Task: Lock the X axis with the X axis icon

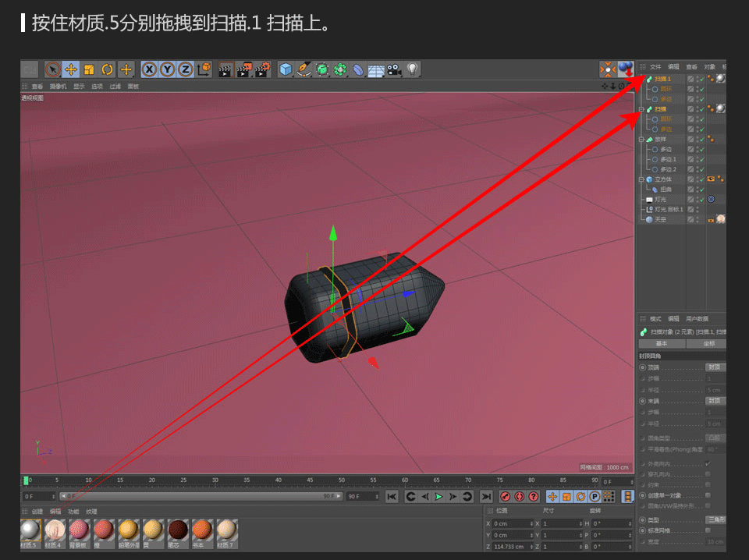Action: tap(149, 69)
